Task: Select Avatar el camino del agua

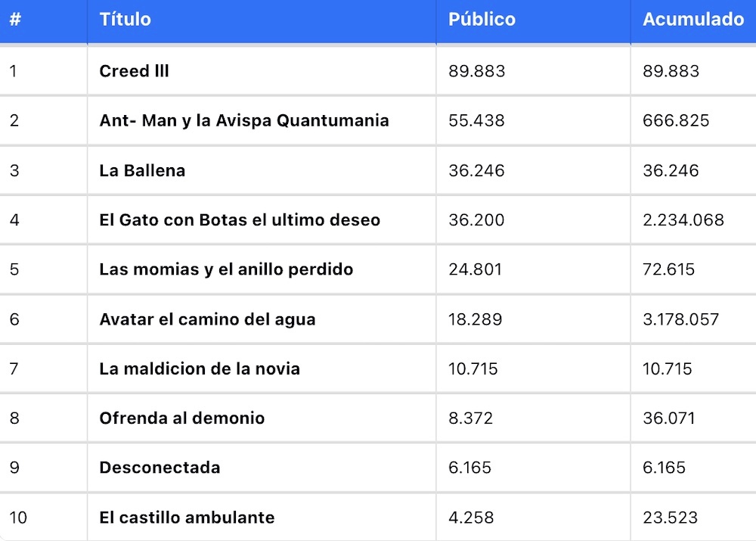Action: pyautogui.click(x=207, y=319)
